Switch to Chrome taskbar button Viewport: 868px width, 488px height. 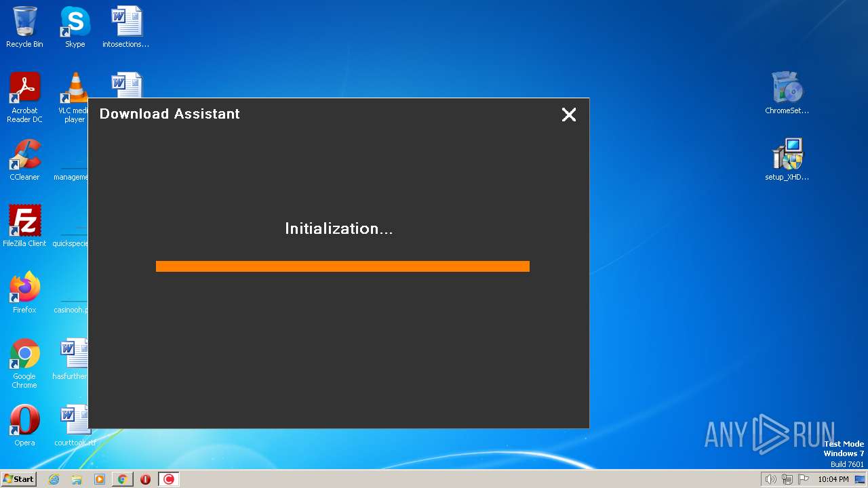[123, 479]
